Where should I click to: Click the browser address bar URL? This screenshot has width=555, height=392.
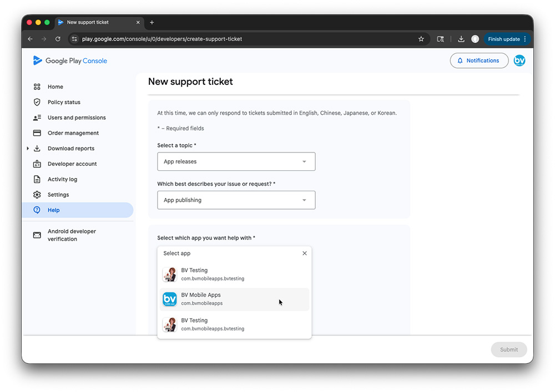click(x=162, y=39)
